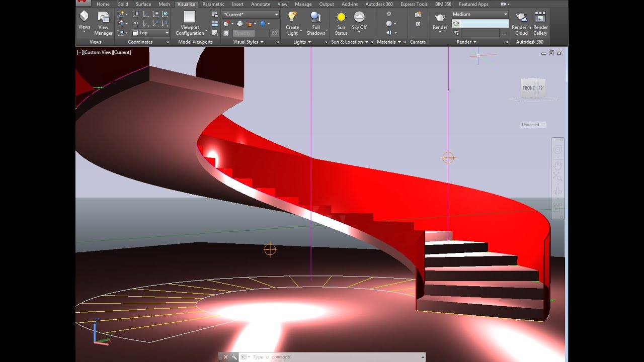Open the Parametric ribbon tab
This screenshot has width=644, height=362.
[213, 4]
